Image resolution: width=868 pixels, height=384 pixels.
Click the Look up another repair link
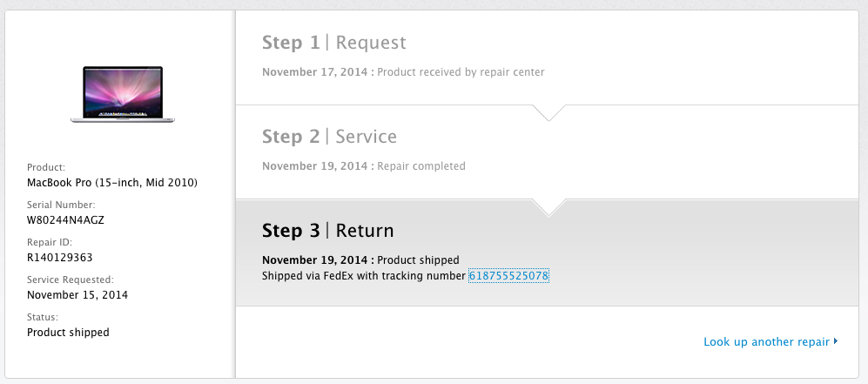point(766,342)
